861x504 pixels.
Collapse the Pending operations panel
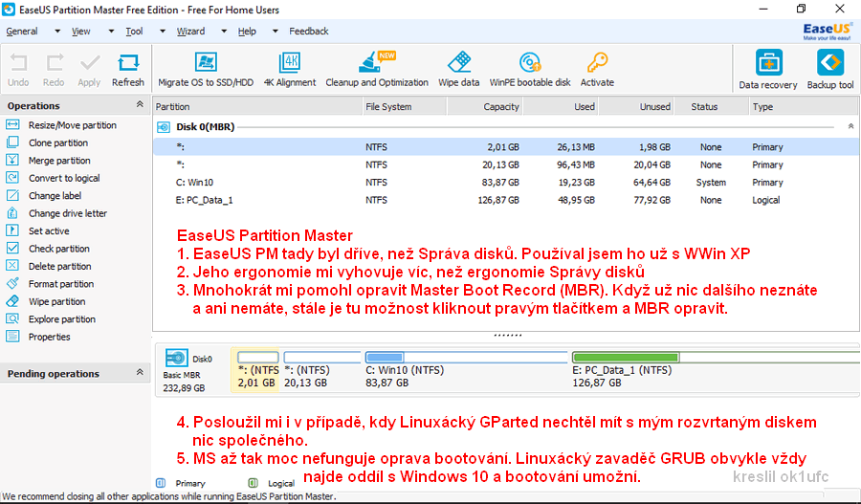pyautogui.click(x=140, y=373)
